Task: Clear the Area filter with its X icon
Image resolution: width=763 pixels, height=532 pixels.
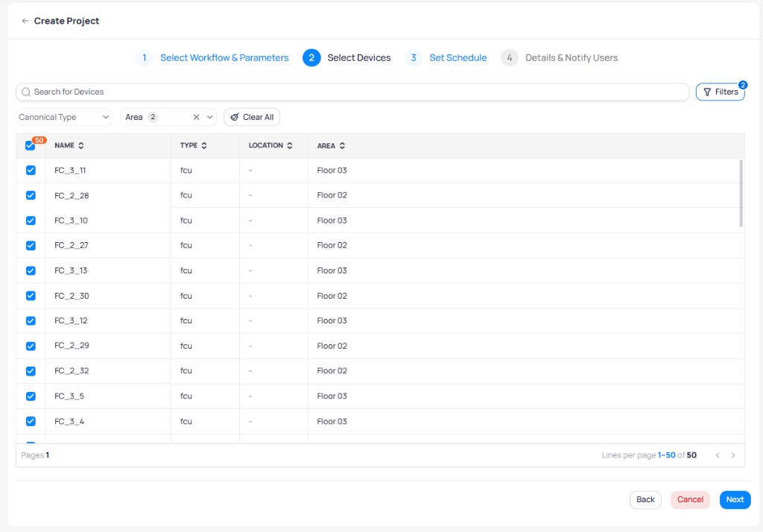Action: pos(196,117)
